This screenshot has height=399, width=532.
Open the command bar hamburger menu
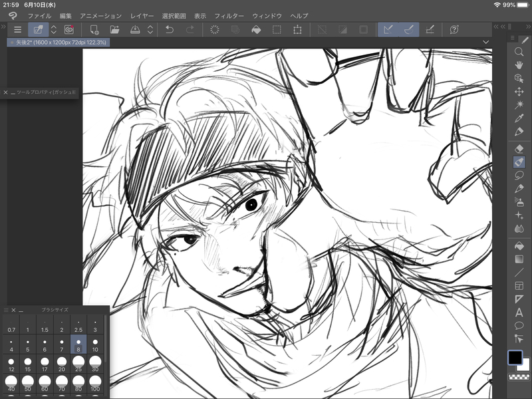click(18, 30)
